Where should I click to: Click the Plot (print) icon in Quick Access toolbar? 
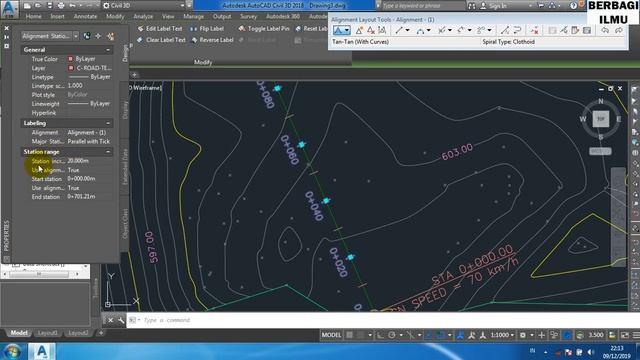click(61, 6)
